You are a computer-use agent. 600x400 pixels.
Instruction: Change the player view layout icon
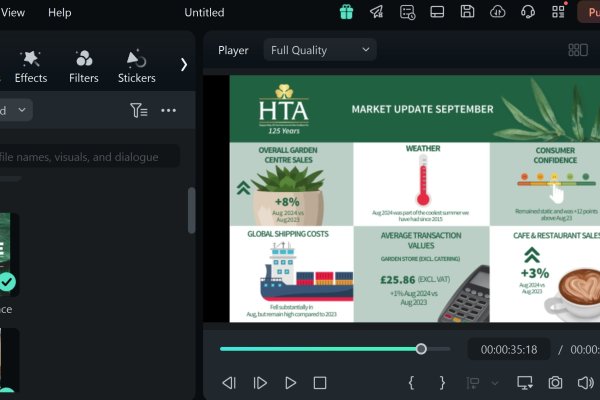578,50
